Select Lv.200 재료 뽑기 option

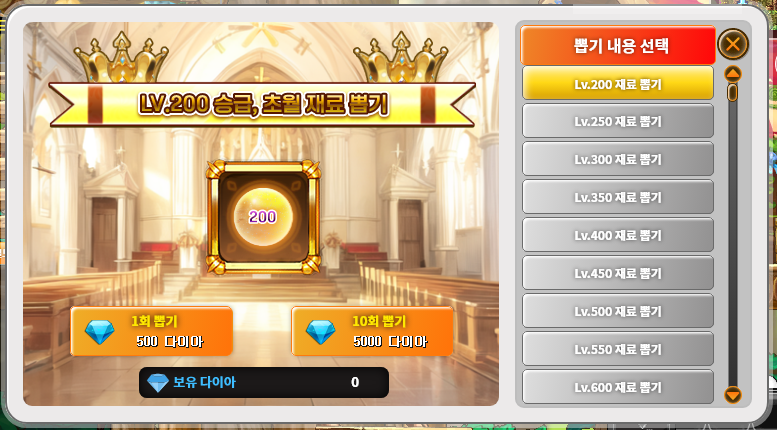[x=618, y=83]
